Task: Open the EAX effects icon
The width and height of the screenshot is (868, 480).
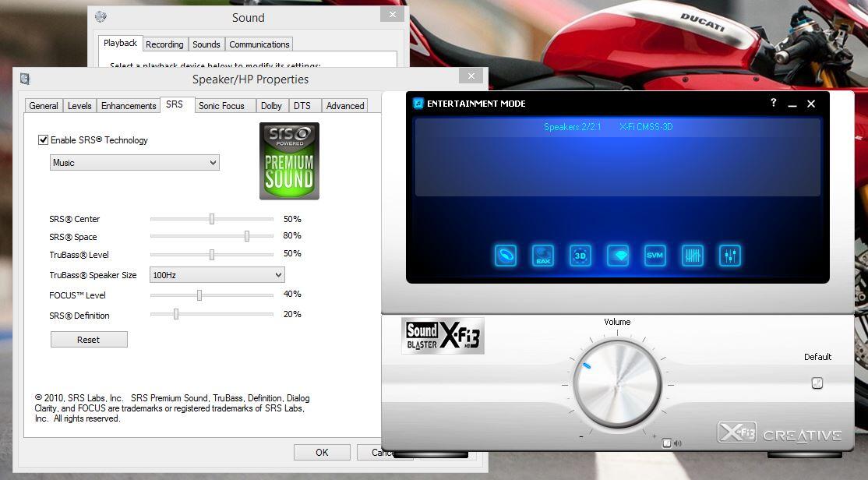Action: click(543, 256)
